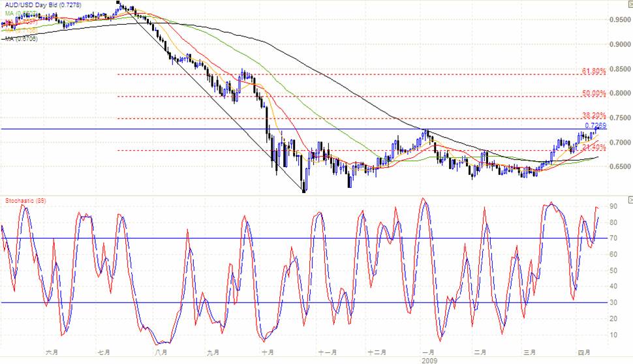Click the 四月 date axis label
The height and width of the screenshot is (364, 633).
click(584, 352)
